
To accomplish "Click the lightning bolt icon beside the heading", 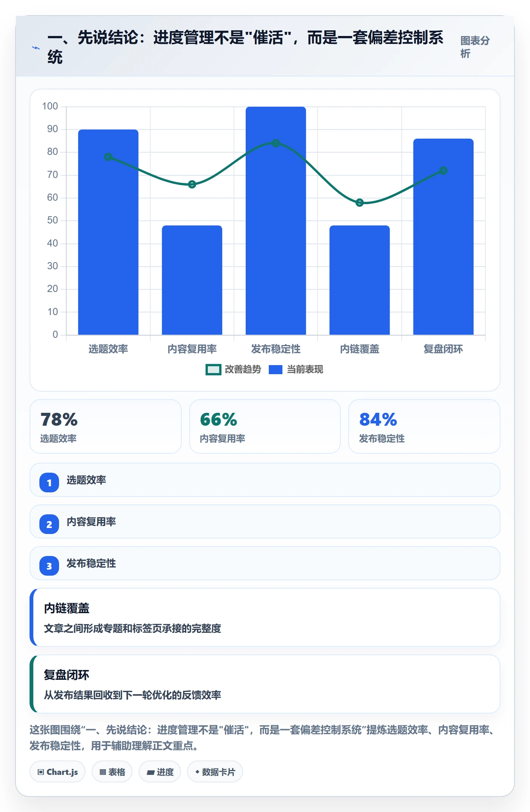I will [36, 48].
